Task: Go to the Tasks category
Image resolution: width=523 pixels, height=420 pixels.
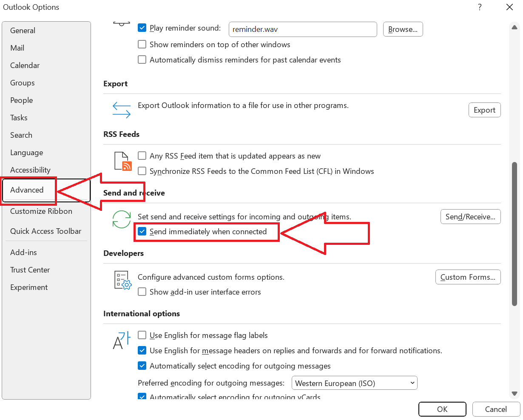Action: pyautogui.click(x=46, y=118)
